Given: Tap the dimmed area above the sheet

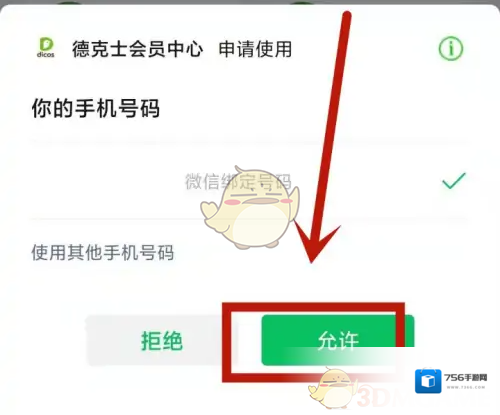Looking at the screenshot, I should click(250, 2).
